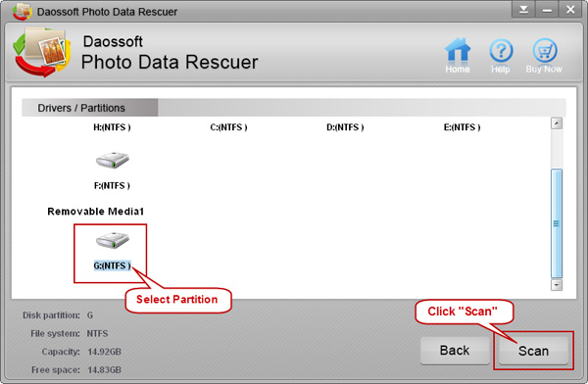
Task: Click the scrollbar up arrow
Action: click(557, 123)
